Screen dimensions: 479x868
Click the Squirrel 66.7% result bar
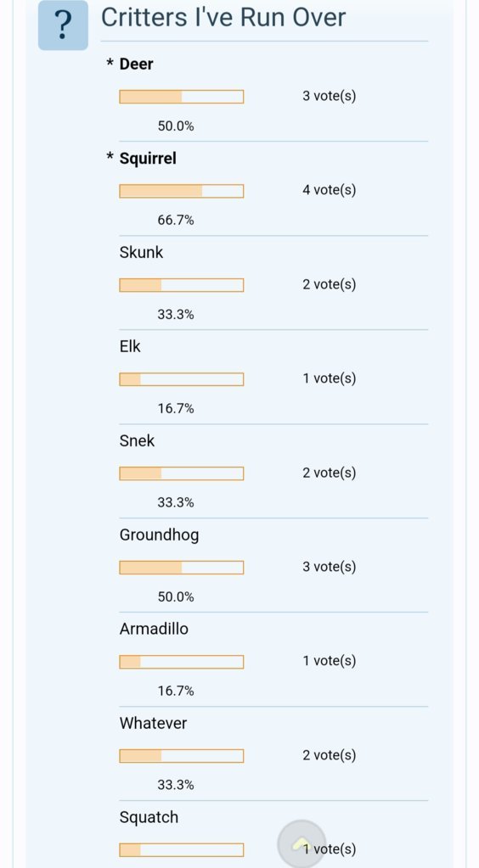coord(181,191)
